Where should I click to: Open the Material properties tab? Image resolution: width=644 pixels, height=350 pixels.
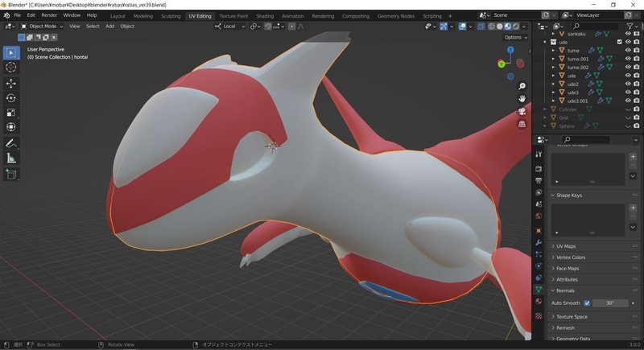coord(539,301)
